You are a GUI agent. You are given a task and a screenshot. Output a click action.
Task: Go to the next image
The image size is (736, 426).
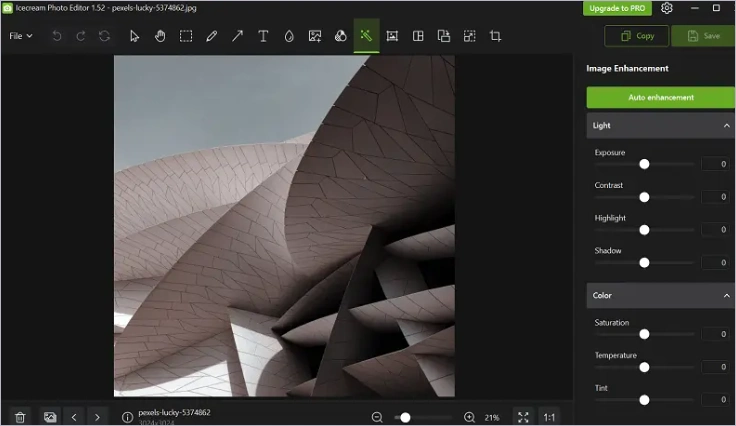tap(97, 416)
